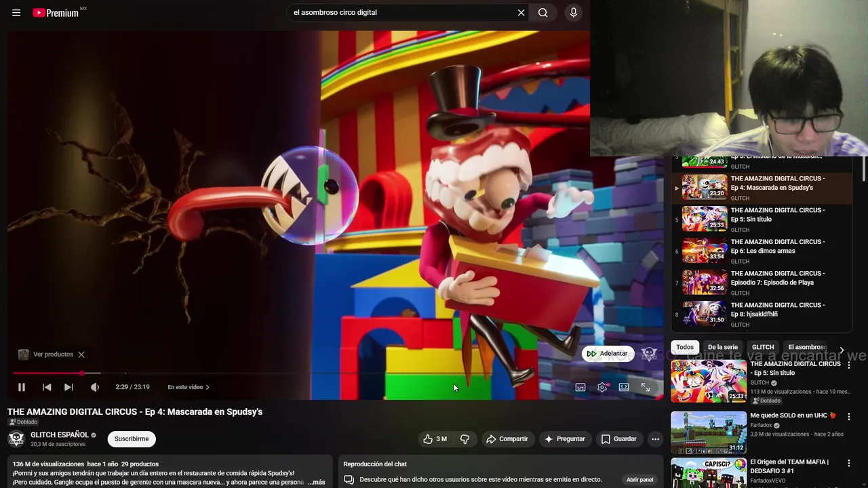Toggle subtitles on the player
This screenshot has width=868, height=488.
click(580, 387)
